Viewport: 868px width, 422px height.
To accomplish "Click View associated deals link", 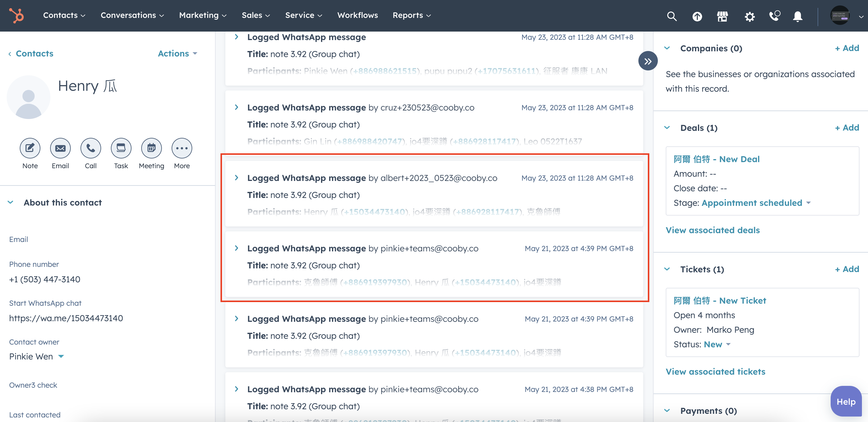I will pyautogui.click(x=712, y=230).
